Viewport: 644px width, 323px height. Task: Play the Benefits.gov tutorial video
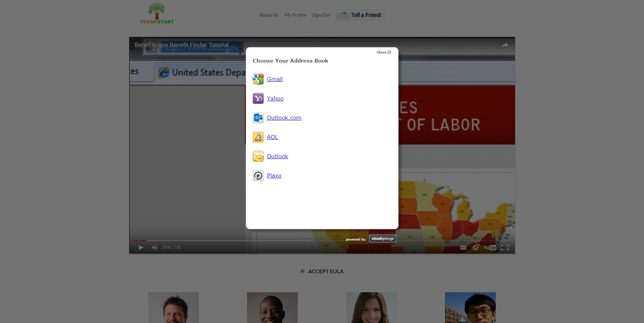(141, 248)
